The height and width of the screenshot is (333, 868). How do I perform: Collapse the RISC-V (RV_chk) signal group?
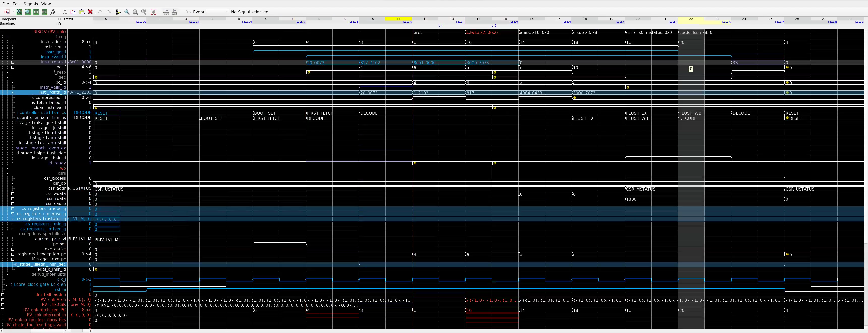tap(3, 32)
